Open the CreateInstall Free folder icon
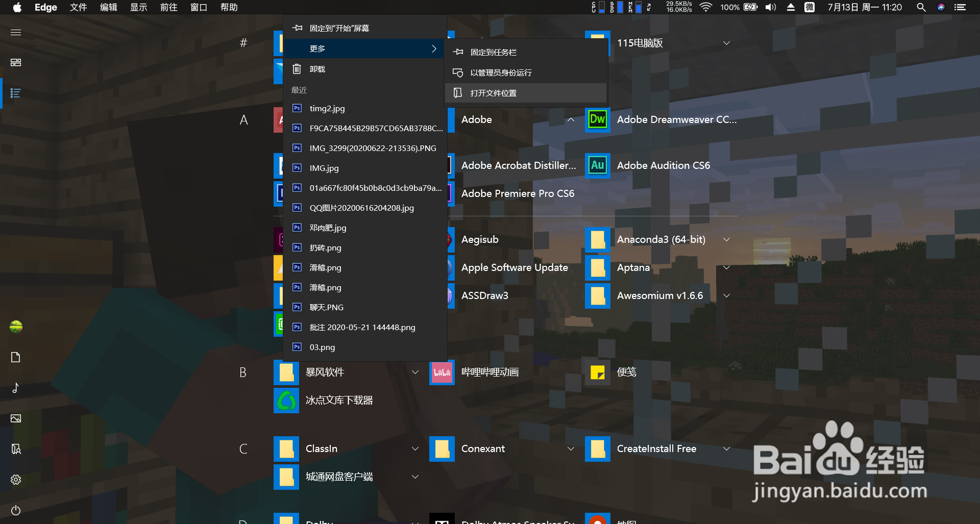 (598, 449)
